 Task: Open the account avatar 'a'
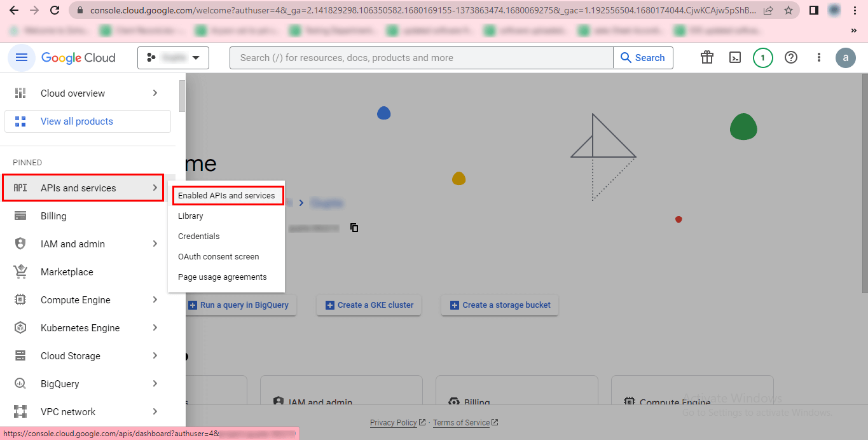[x=846, y=58]
